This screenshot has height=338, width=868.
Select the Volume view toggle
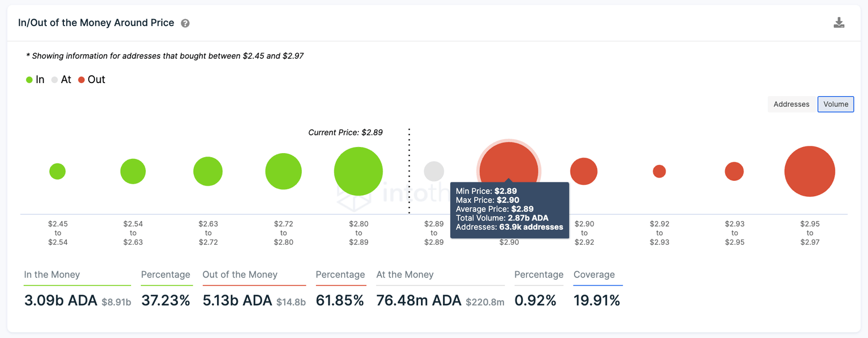(x=835, y=104)
